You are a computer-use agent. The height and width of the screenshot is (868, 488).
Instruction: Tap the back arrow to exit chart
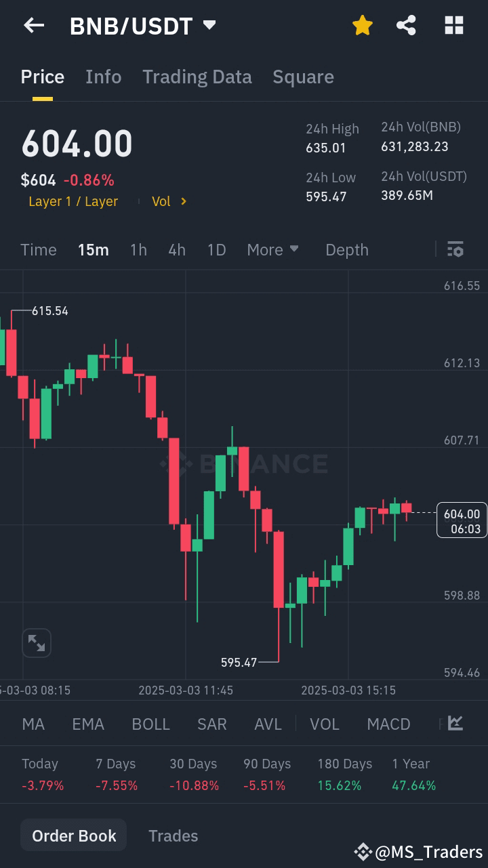[x=33, y=25]
